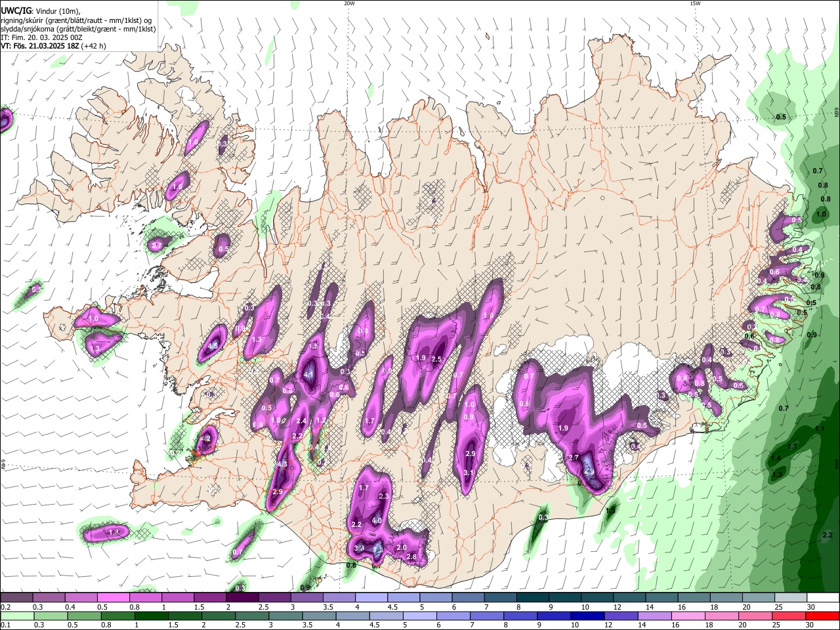Click the '1.1' value over the eastern sea
Screen dimensions: 840x630
click(x=819, y=429)
